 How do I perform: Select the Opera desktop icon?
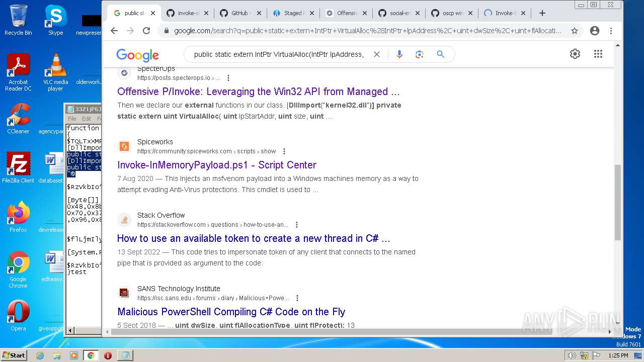pyautogui.click(x=18, y=316)
